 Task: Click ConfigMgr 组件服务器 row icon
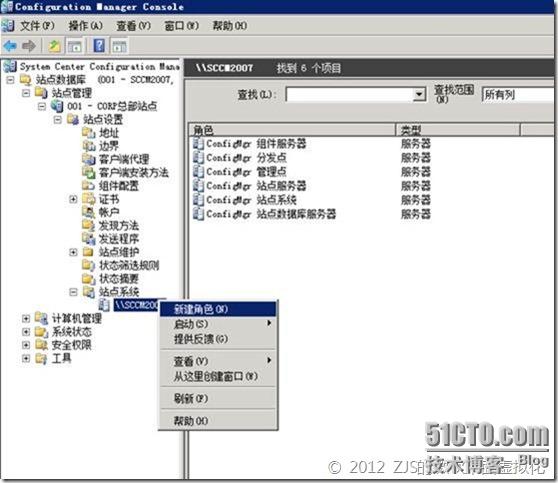pyautogui.click(x=198, y=144)
